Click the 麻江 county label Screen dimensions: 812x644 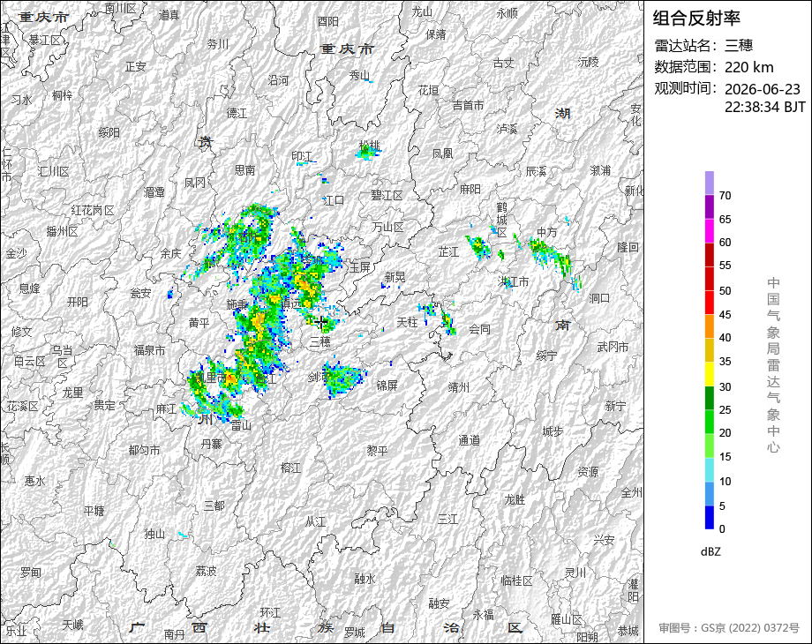pos(166,409)
